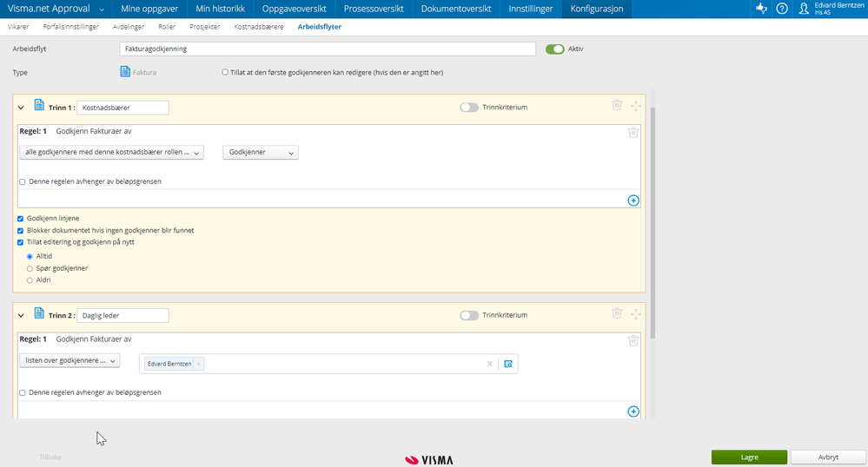Open the 'Godkjenner' role dropdown

pos(260,152)
